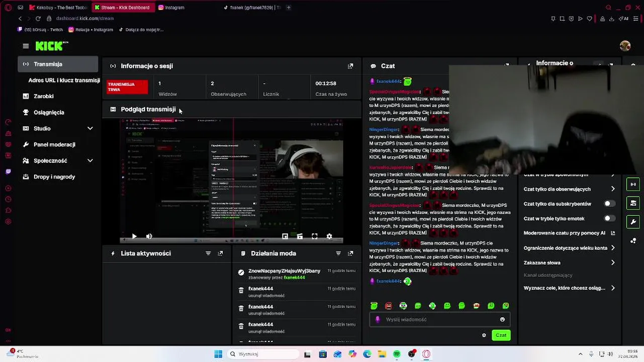This screenshot has height=362, width=644.
Task: Select the red angry quick emote
Action: pos(389,306)
